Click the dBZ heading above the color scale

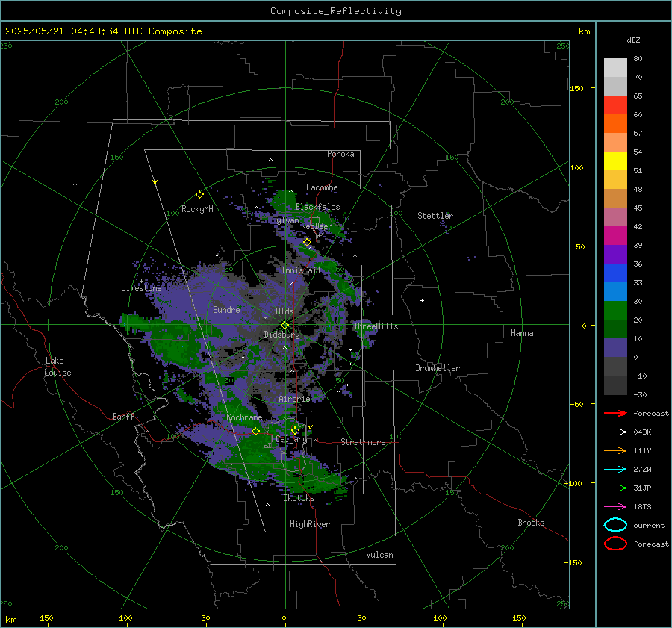pos(633,40)
